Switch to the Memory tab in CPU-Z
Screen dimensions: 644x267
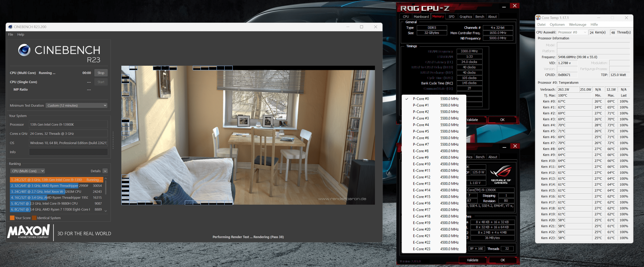[438, 16]
